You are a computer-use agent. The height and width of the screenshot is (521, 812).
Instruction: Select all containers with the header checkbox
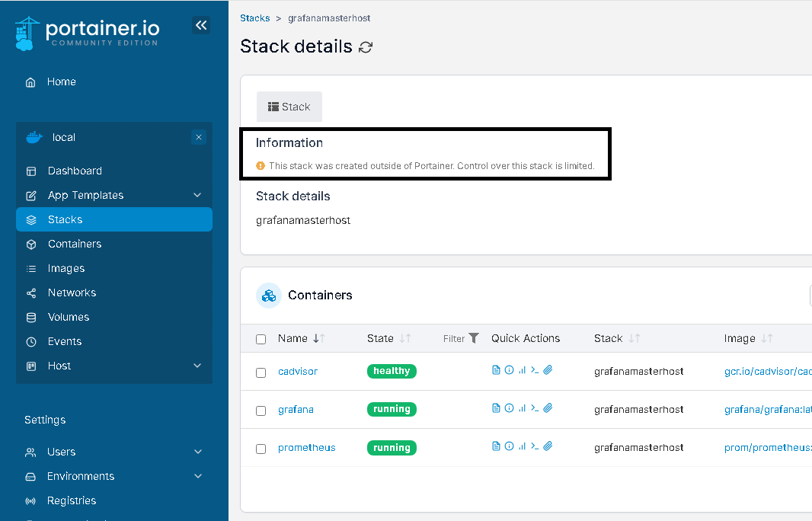pyautogui.click(x=261, y=339)
